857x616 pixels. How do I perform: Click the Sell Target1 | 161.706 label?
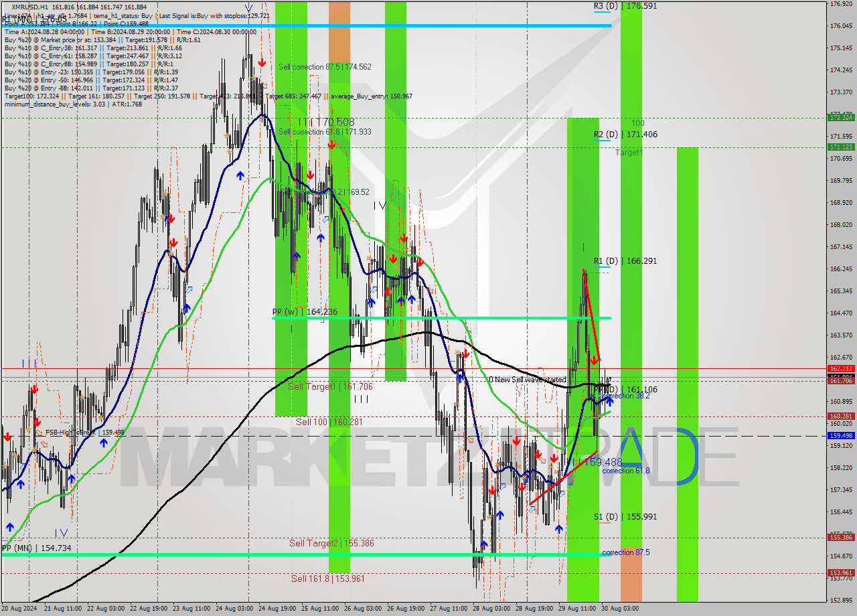pos(330,387)
